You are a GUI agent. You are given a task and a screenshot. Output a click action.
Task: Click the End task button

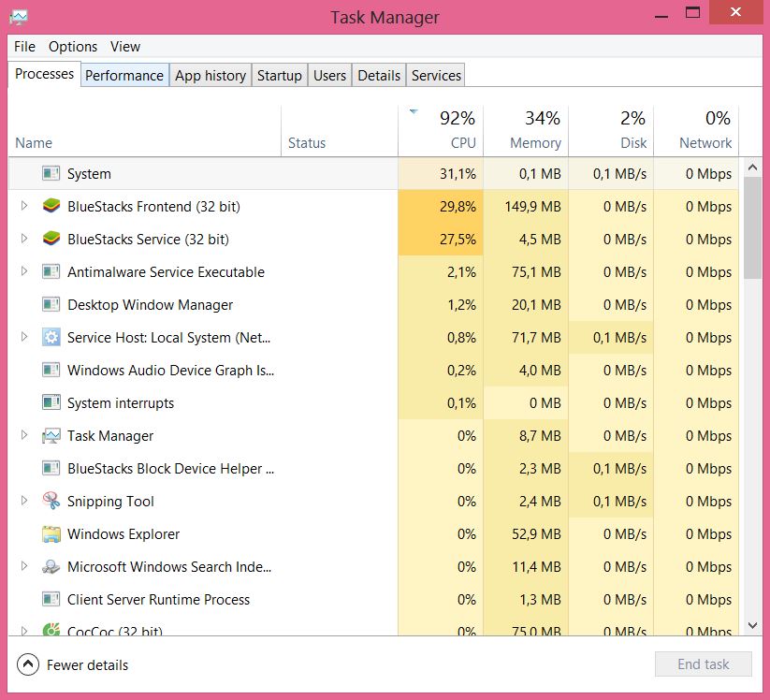coord(704,664)
